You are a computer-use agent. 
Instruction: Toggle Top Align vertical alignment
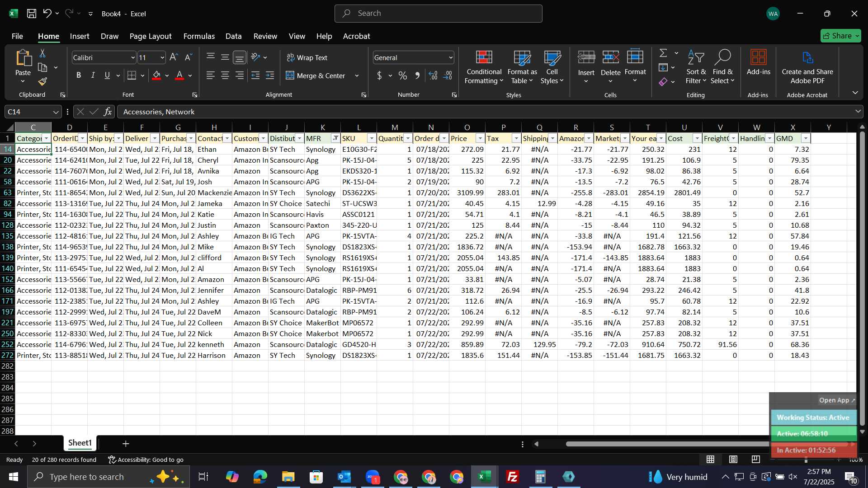click(x=211, y=57)
